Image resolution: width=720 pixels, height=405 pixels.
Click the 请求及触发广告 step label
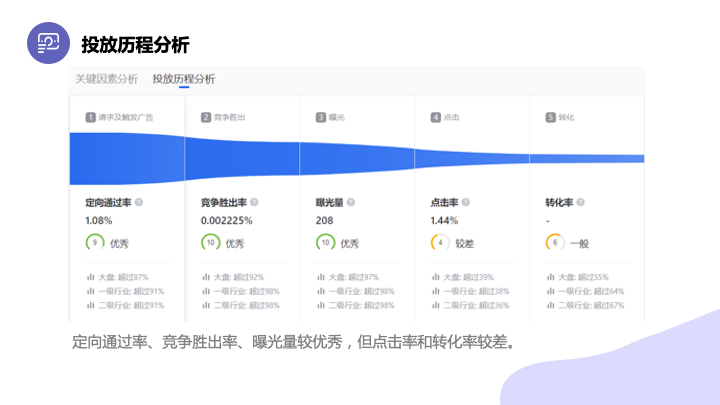pos(126,117)
